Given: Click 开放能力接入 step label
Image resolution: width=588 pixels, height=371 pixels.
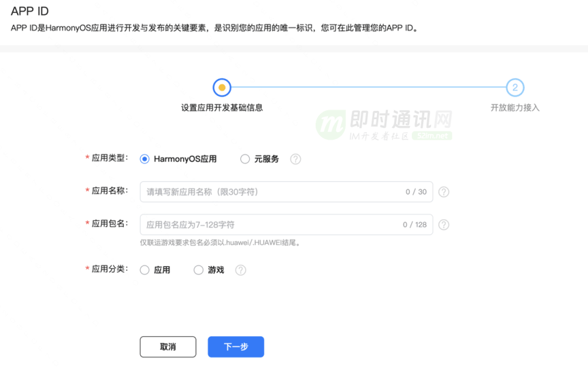Looking at the screenshot, I should tap(515, 108).
